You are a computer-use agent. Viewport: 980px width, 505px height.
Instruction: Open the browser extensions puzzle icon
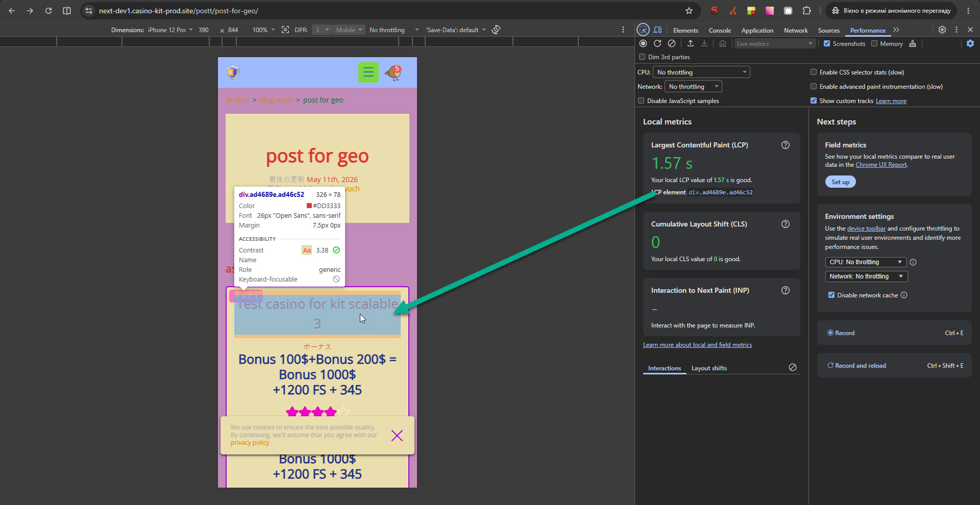pyautogui.click(x=806, y=11)
